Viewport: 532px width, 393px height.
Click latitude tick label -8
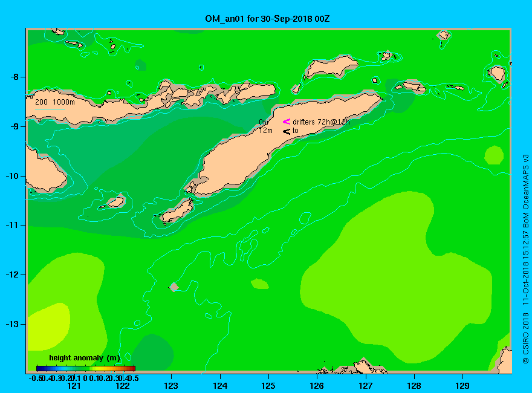point(14,77)
